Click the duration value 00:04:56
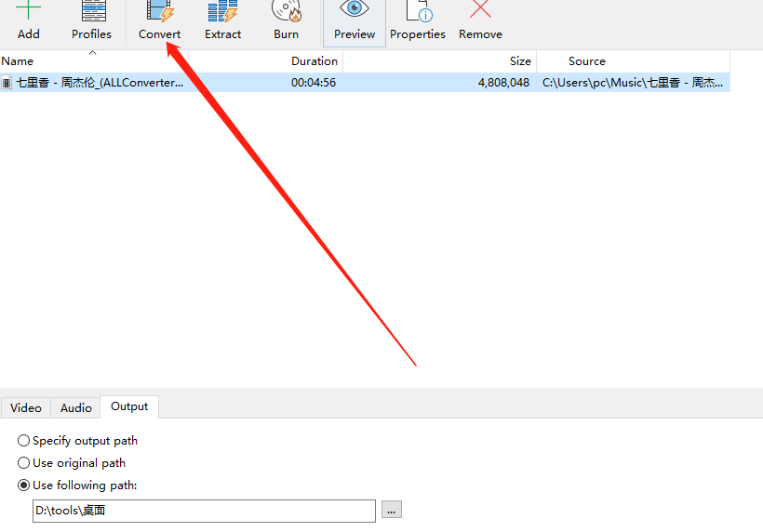Image resolution: width=763 pixels, height=532 pixels. 314,83
